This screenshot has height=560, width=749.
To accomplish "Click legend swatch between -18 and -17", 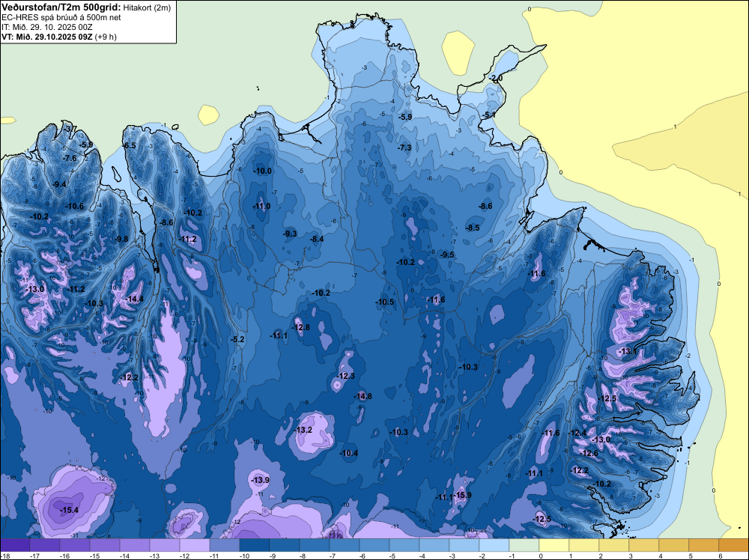I will point(15,545).
